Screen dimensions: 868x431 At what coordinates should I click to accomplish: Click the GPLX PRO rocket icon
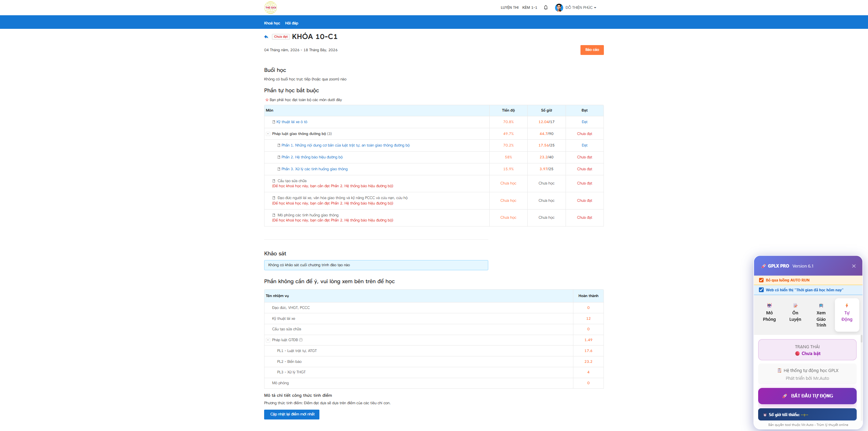764,266
